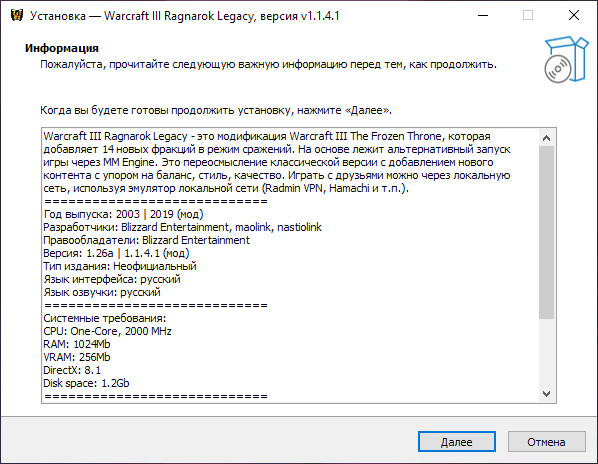The image size is (598, 464).
Task: Click the line mentioning 'игры через MM Engine'
Action: click(268, 162)
